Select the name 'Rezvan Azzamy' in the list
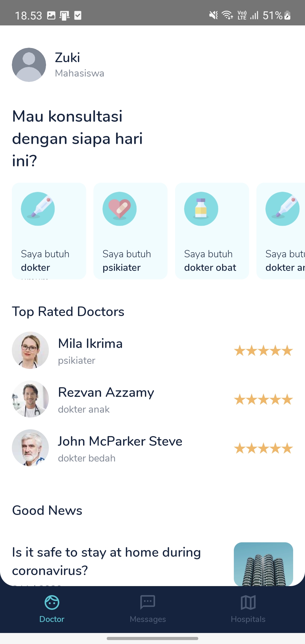 point(106,393)
